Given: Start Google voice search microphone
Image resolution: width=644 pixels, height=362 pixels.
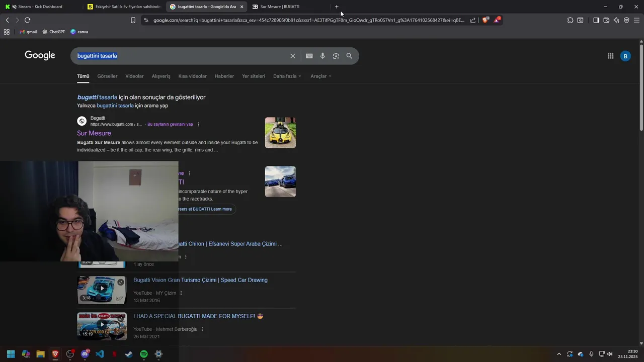Looking at the screenshot, I should [323, 56].
